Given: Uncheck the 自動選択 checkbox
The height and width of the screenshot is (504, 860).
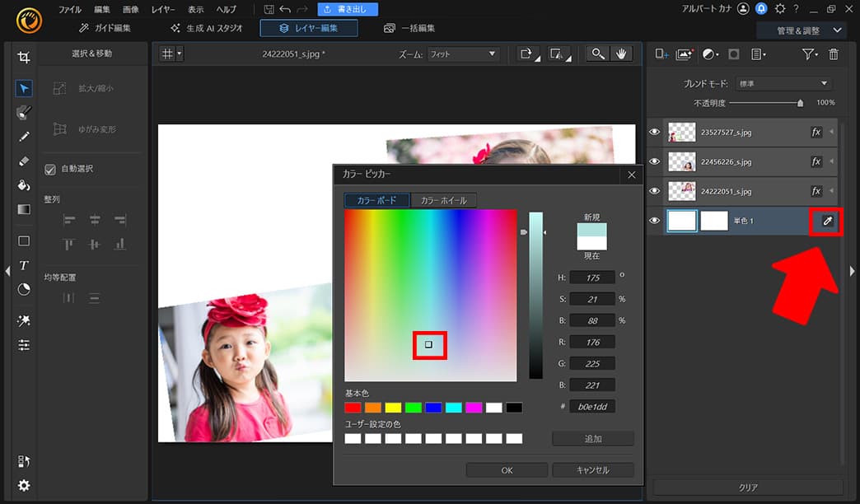Looking at the screenshot, I should [50, 169].
